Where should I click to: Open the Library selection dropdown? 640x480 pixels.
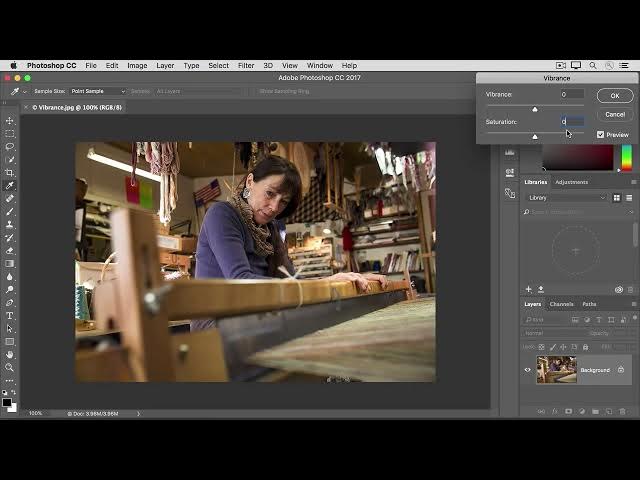pyautogui.click(x=566, y=198)
